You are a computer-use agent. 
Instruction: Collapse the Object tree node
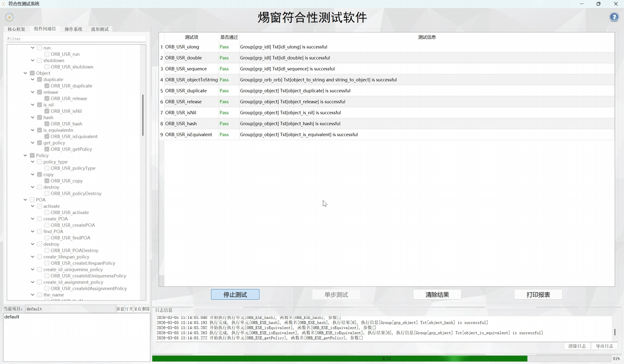point(25,73)
